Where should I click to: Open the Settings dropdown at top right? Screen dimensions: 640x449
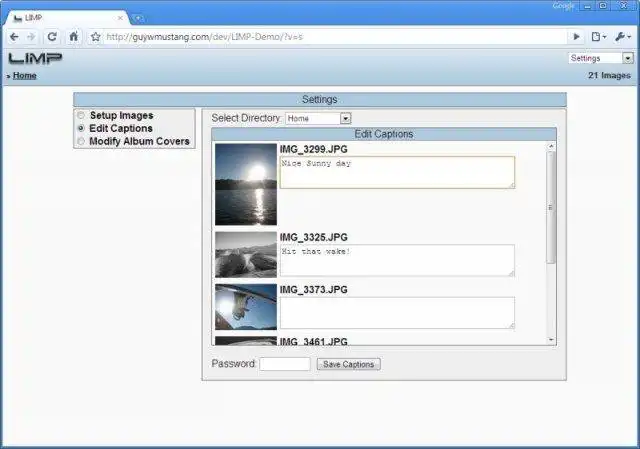click(600, 58)
